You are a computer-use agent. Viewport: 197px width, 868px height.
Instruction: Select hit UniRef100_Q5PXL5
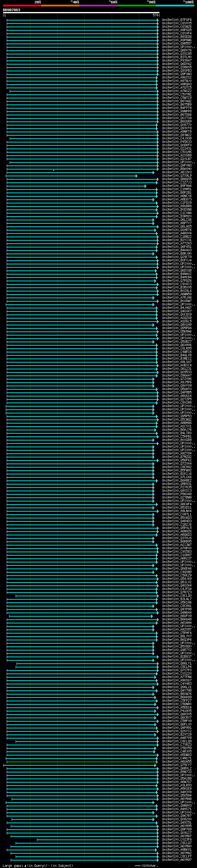click(x=177, y=528)
